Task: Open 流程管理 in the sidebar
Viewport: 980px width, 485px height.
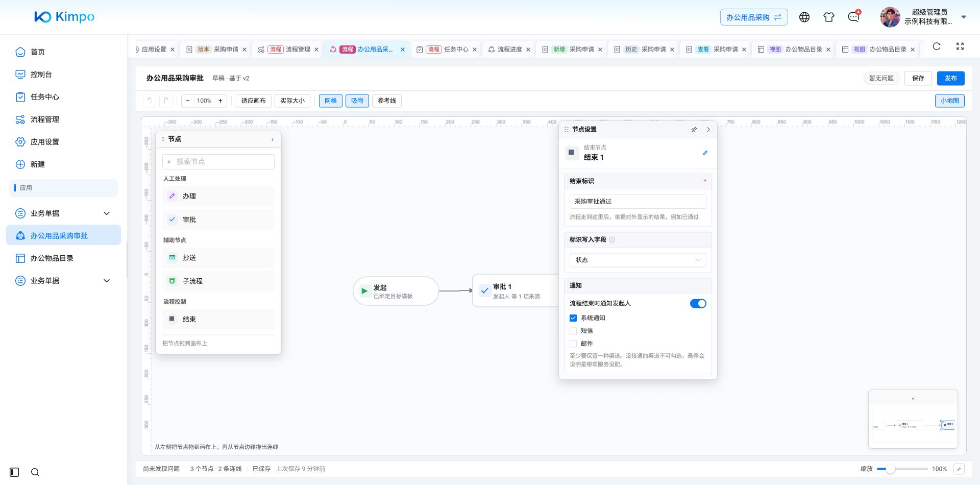Action: (64, 119)
